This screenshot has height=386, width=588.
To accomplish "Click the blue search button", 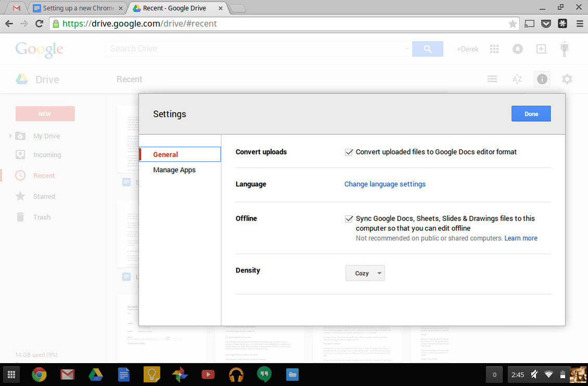I will pos(427,49).
